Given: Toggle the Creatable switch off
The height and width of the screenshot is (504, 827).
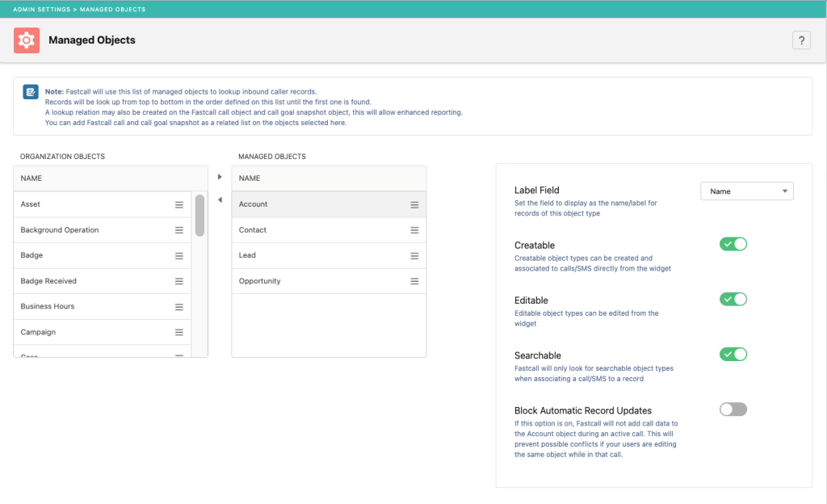Looking at the screenshot, I should (733, 244).
